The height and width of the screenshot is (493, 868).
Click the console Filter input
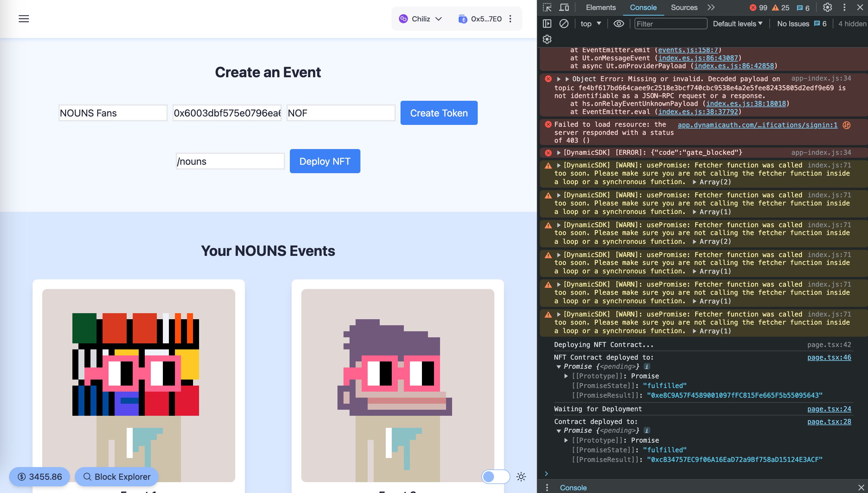point(671,24)
